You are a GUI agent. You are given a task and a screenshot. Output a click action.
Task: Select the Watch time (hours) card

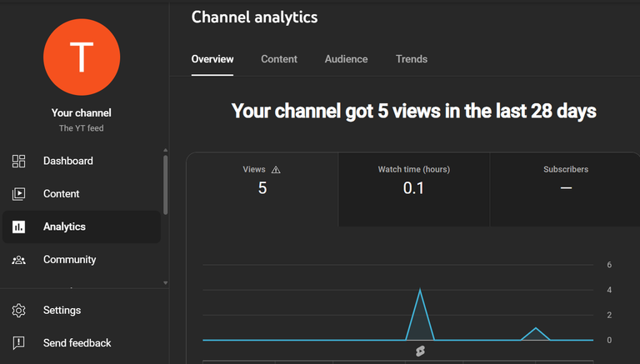click(x=414, y=189)
